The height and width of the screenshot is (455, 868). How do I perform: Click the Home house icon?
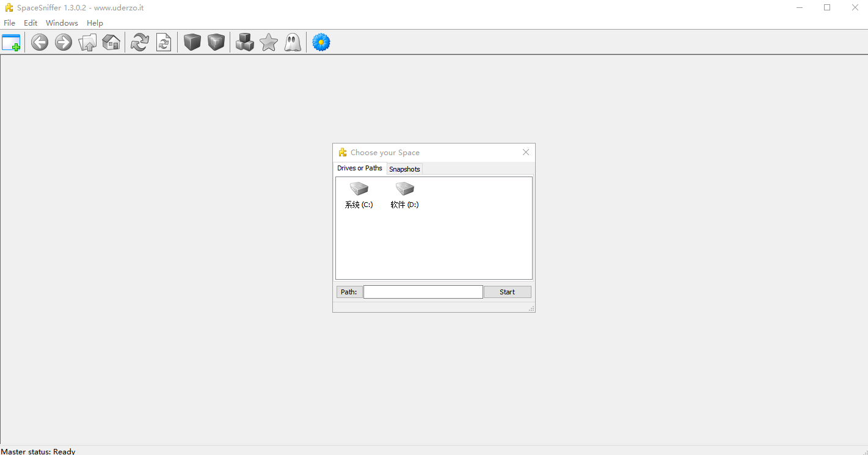[111, 43]
